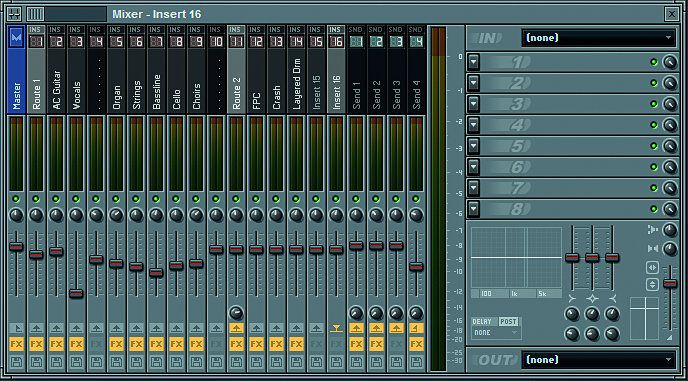Screen dimensions: 688x381
Task: Click the disk icon under Vocals track
Action: click(x=76, y=362)
